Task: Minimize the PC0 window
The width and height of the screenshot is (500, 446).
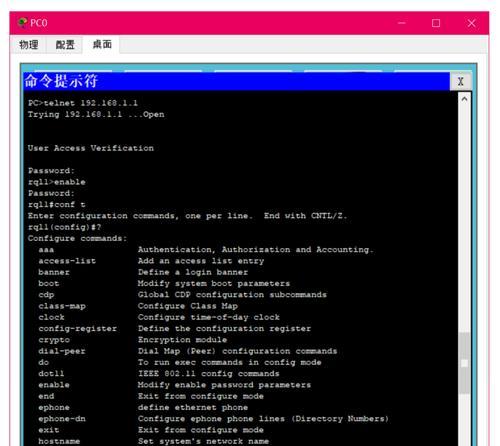Action: 402,23
